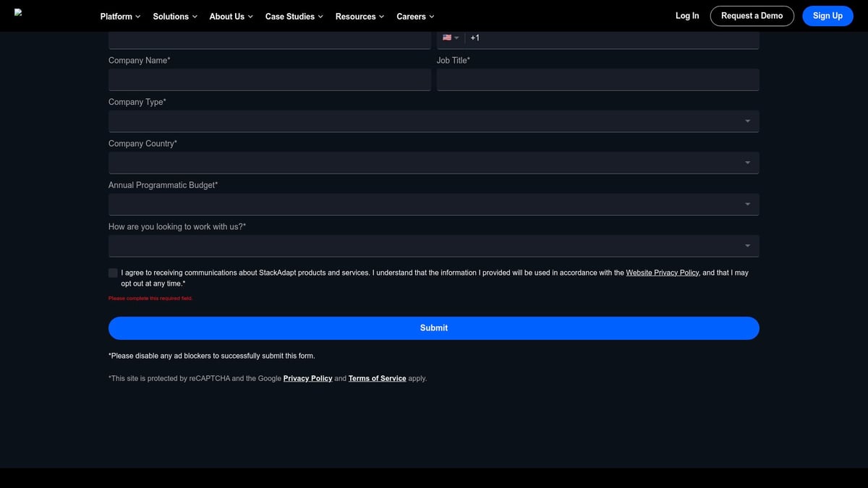Image resolution: width=868 pixels, height=488 pixels.
Task: Click the Log In link
Action: point(687,16)
